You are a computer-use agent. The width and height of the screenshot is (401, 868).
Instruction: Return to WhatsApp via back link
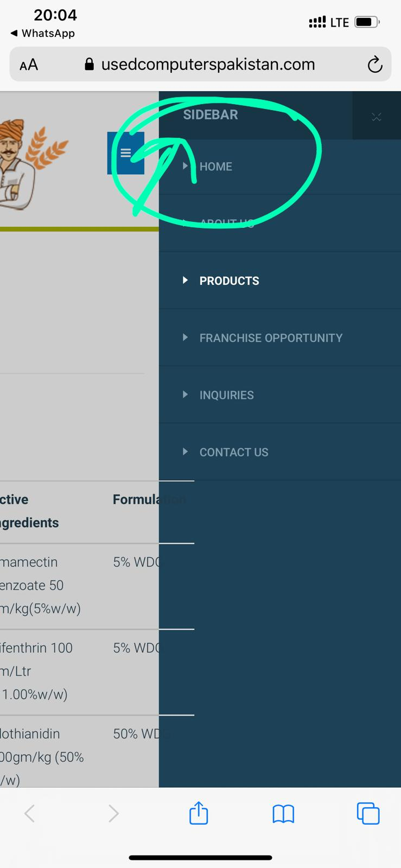tap(43, 33)
